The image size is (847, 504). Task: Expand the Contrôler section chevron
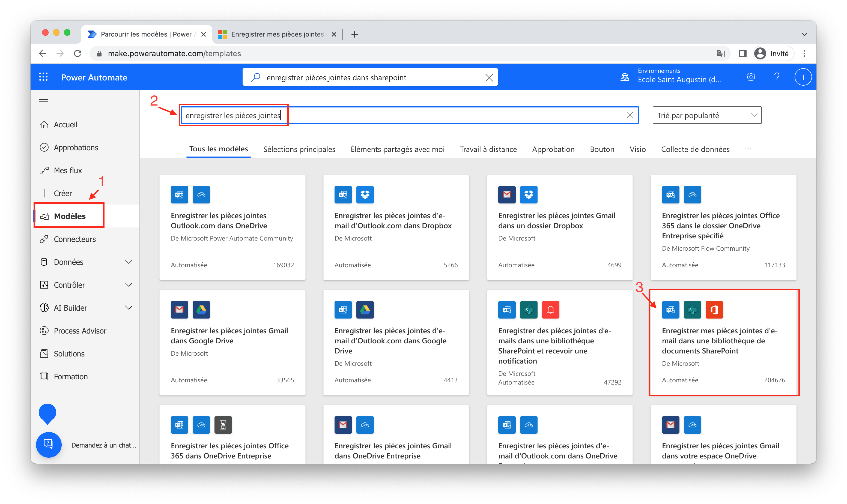[x=129, y=285]
